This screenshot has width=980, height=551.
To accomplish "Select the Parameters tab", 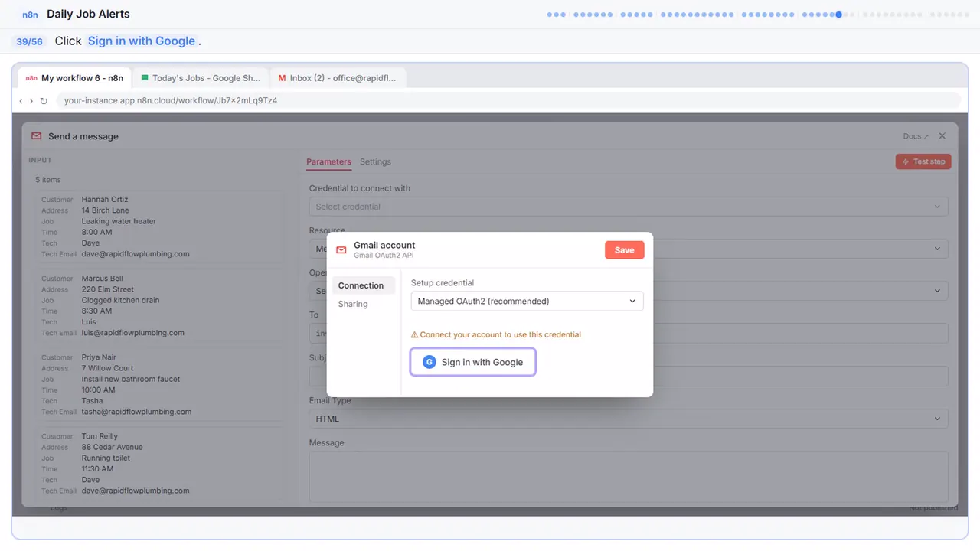I will pos(328,162).
